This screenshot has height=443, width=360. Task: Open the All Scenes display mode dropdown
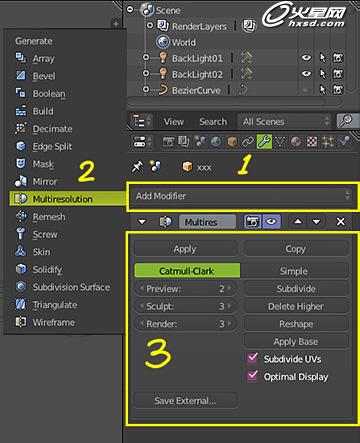click(x=285, y=121)
